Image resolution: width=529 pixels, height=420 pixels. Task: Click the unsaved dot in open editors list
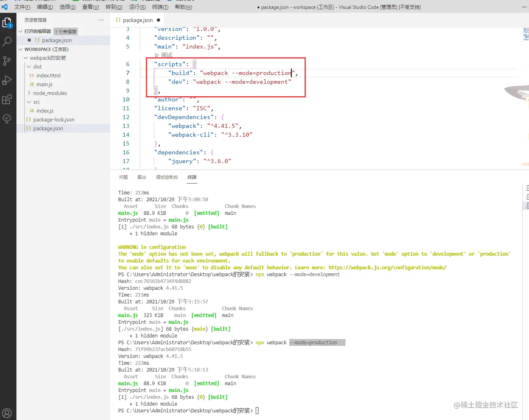29,40
